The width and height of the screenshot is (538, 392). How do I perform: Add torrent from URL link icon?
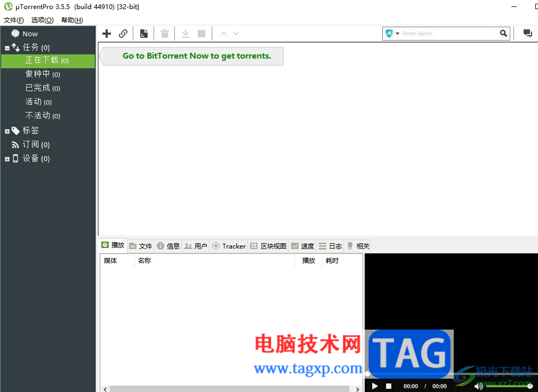pyautogui.click(x=123, y=34)
